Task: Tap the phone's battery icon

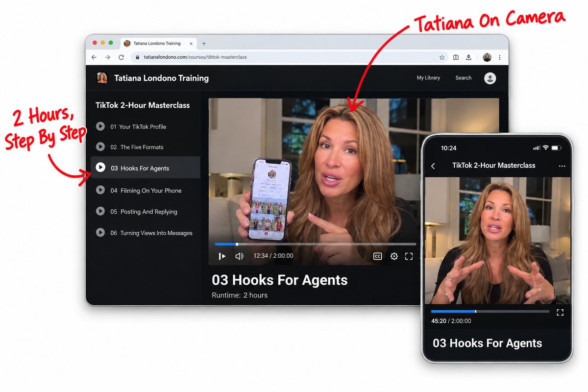Action: click(556, 147)
